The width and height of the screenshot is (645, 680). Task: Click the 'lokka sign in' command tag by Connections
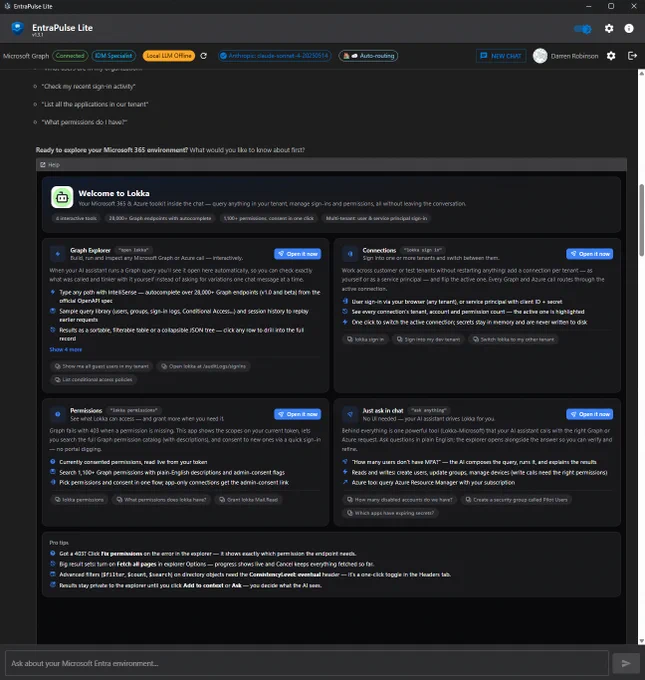tap(423, 250)
